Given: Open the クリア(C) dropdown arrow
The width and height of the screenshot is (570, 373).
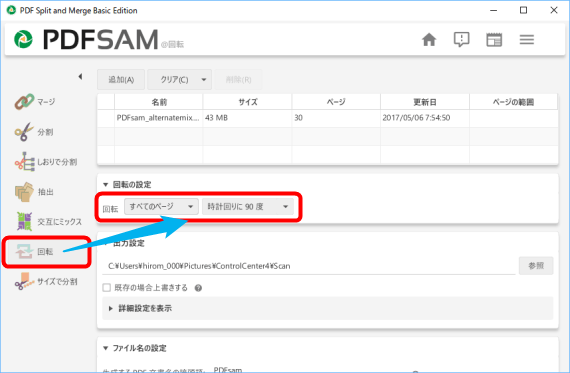Looking at the screenshot, I should pos(204,80).
